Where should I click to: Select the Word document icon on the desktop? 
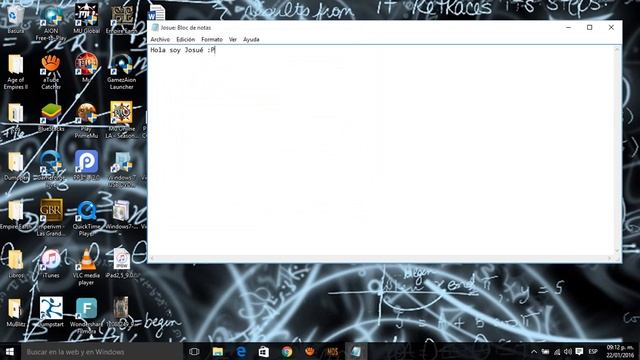point(156,12)
